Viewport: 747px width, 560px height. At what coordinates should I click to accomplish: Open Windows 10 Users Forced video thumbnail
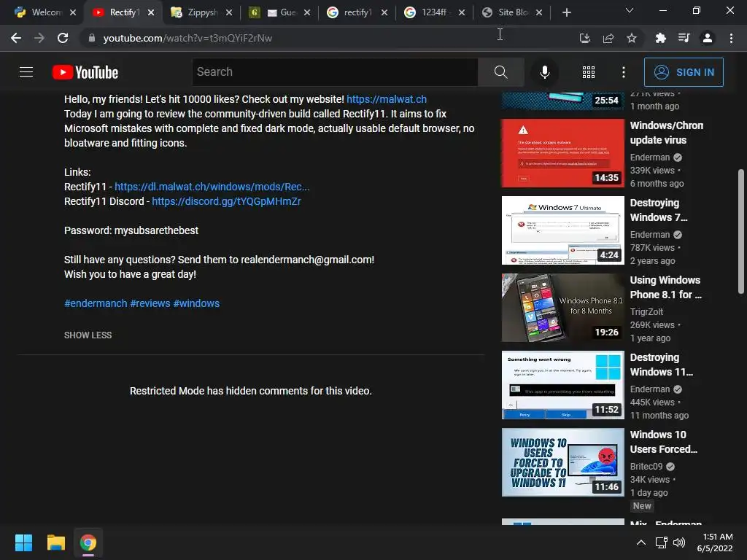point(562,462)
